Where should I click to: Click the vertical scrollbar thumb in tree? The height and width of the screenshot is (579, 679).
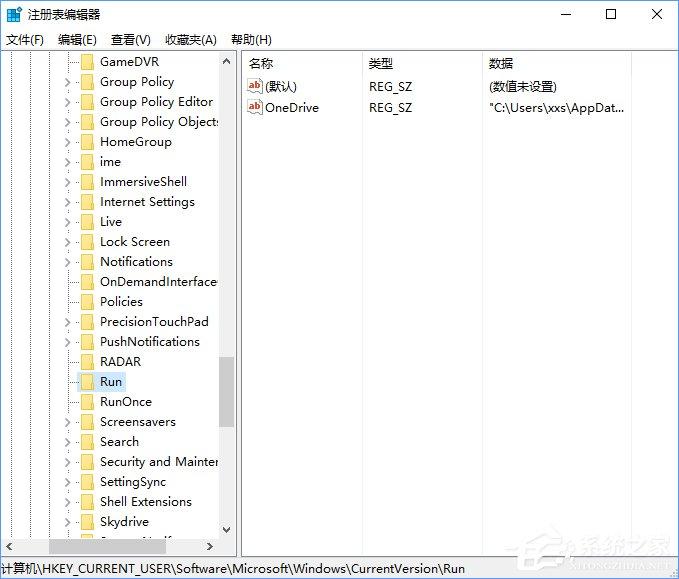click(226, 392)
